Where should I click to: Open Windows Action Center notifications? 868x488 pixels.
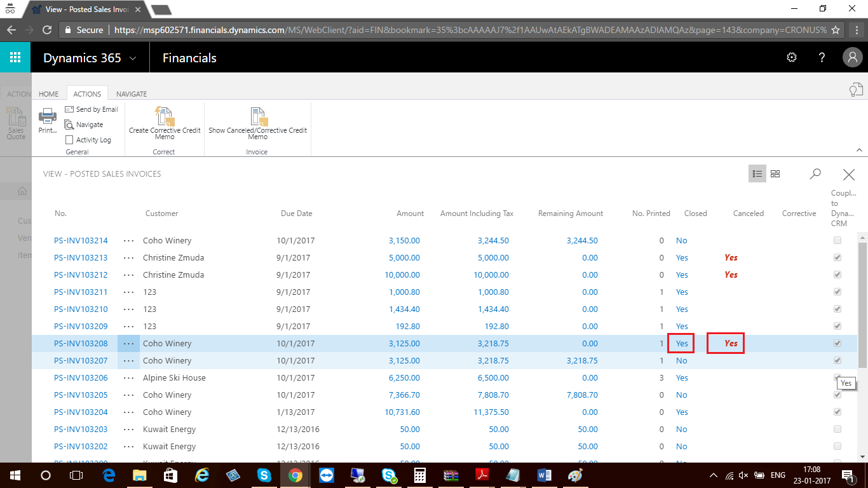(x=847, y=475)
